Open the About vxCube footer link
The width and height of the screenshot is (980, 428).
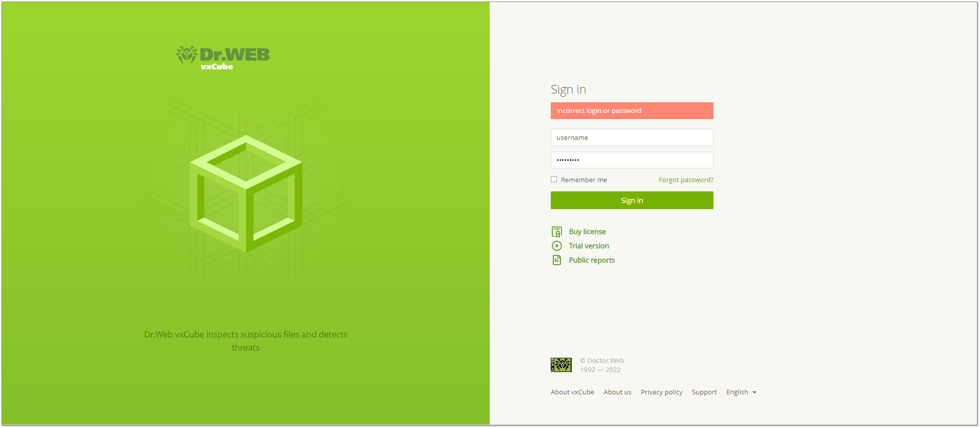572,392
